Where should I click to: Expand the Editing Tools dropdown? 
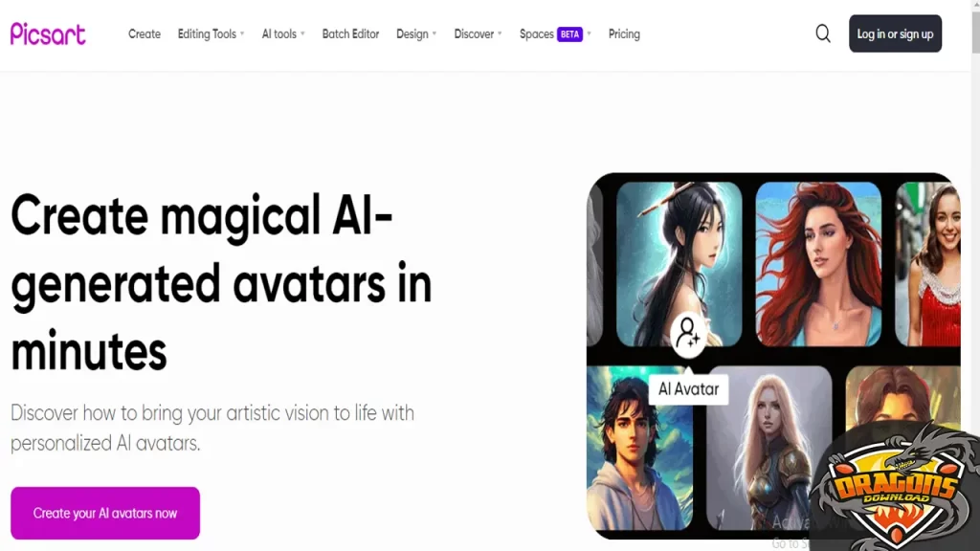[x=211, y=34]
